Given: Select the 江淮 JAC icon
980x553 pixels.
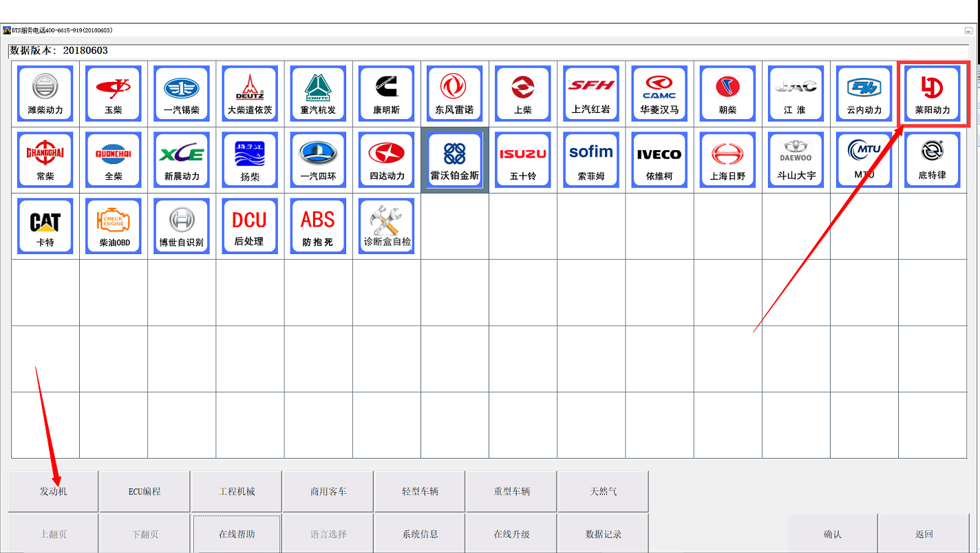Looking at the screenshot, I should 796,94.
